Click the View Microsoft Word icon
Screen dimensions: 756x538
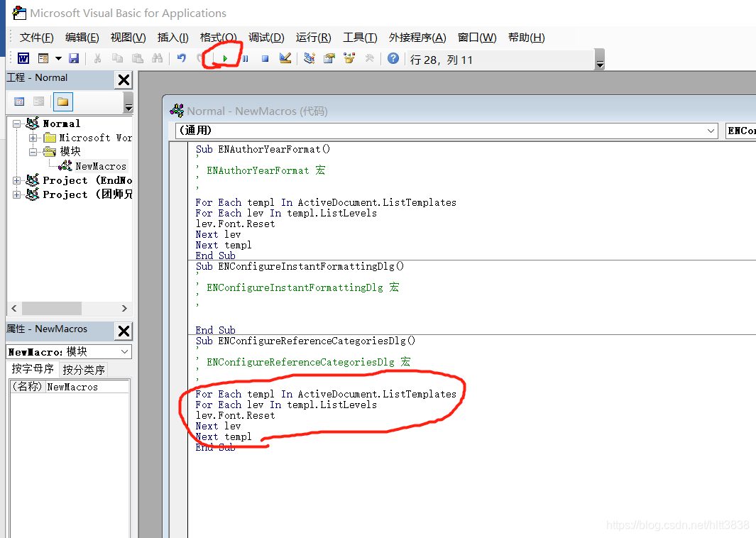pos(23,58)
